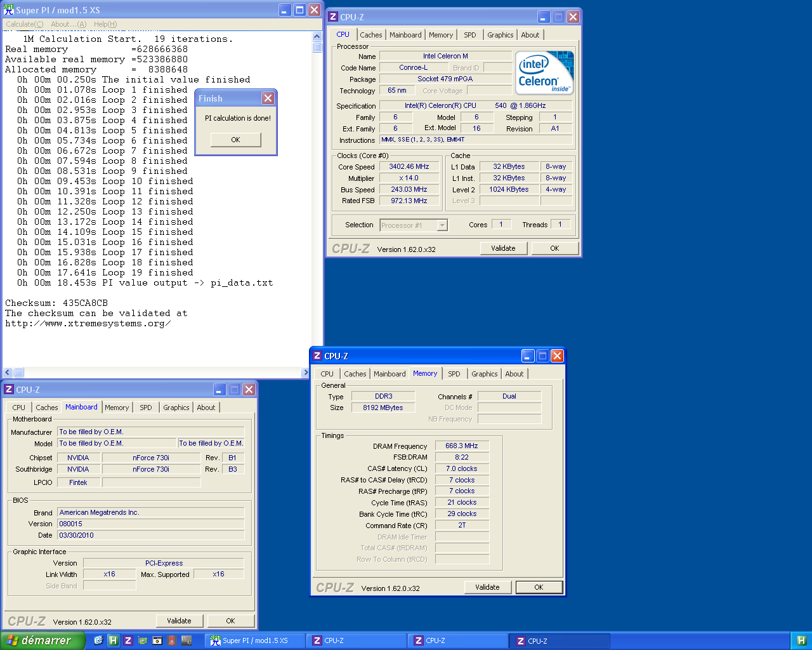Click the memory Type value DDR3
Viewport: 812px width, 650px height.
pos(383,396)
